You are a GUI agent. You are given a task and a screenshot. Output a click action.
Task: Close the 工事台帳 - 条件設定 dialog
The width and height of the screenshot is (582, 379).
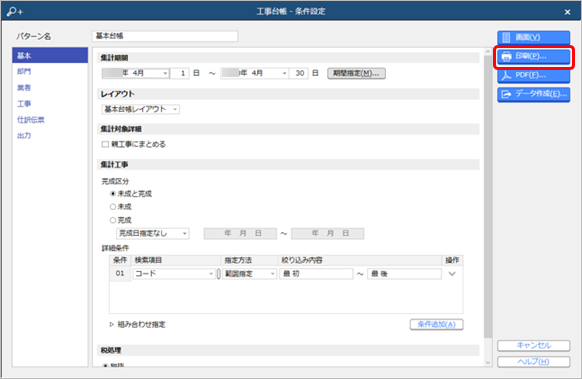567,12
